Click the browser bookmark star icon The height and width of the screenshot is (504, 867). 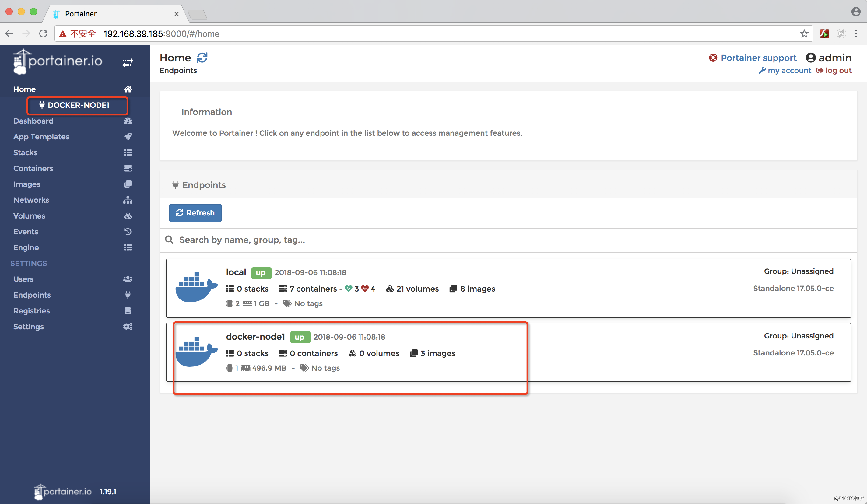(804, 33)
